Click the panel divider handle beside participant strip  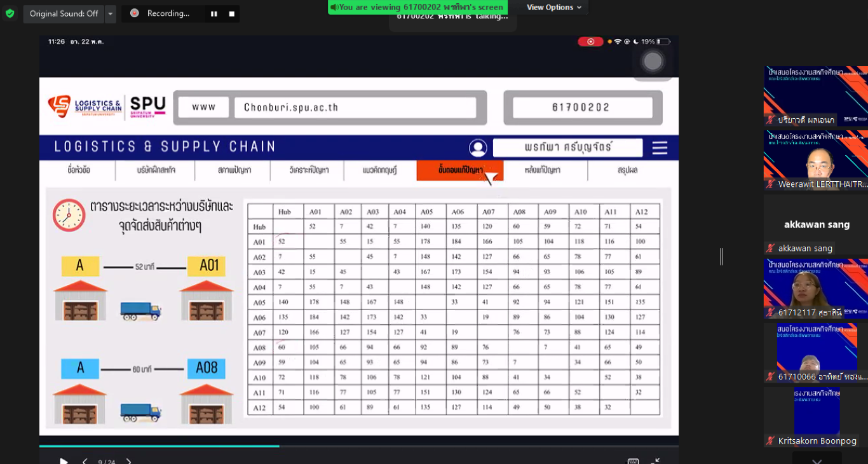(x=721, y=256)
